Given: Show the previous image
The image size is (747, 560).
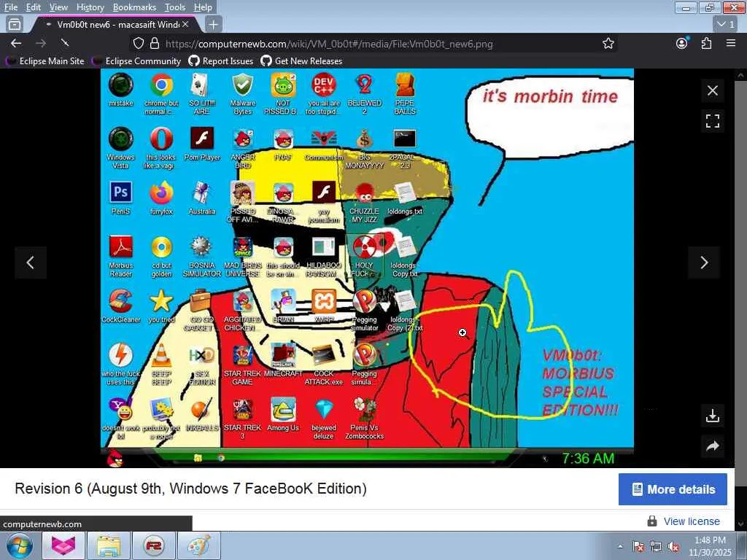Looking at the screenshot, I should tap(31, 262).
